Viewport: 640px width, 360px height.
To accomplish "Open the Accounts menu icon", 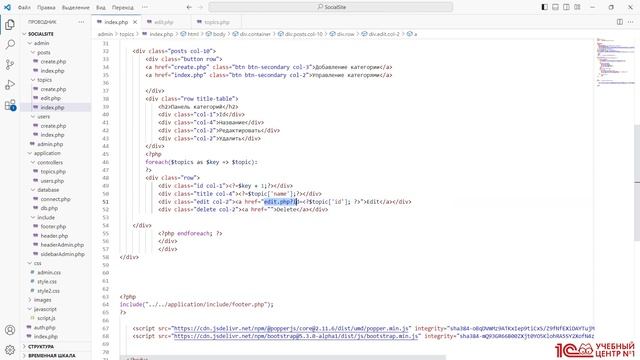I will pos(10,330).
